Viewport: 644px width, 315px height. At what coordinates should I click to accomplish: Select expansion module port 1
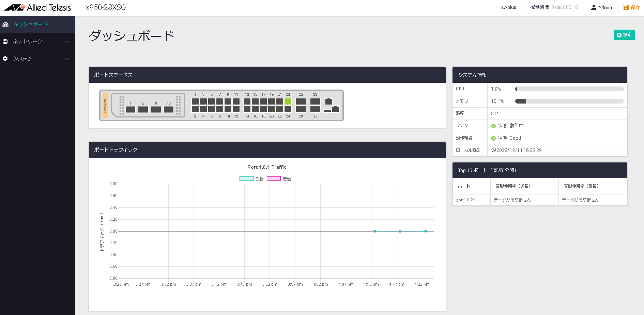click(131, 110)
